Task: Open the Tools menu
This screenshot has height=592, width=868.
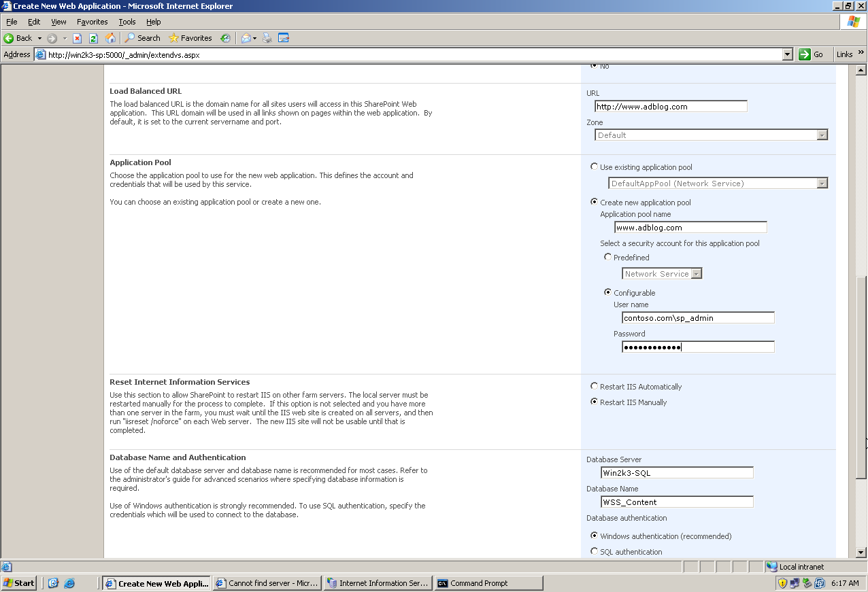Action: [x=127, y=21]
